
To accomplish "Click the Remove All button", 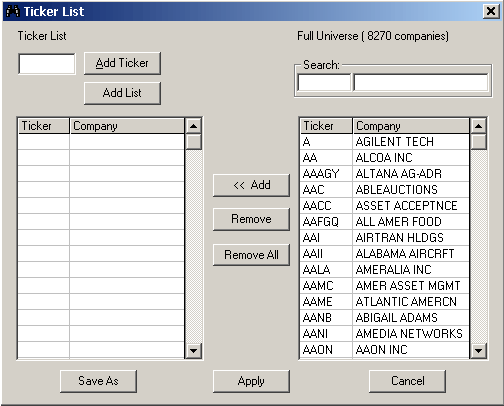I will coord(251,255).
